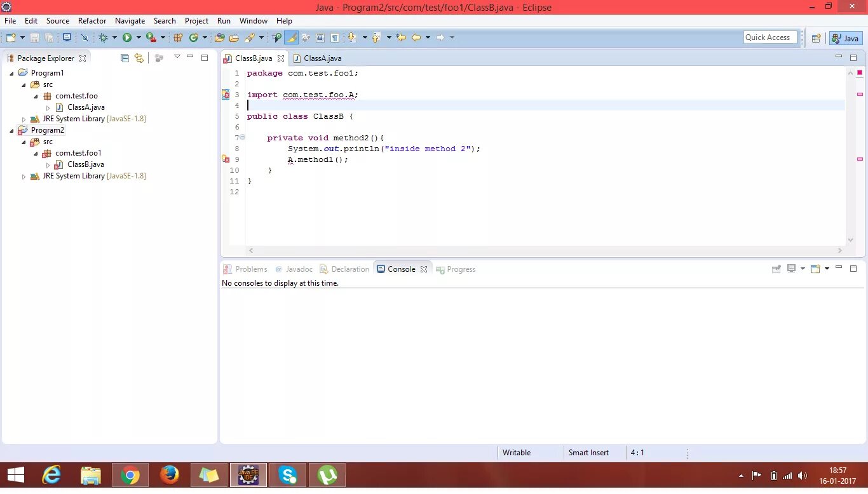Screen dimensions: 868x494
Task: Open the Source menu
Action: [x=58, y=21]
